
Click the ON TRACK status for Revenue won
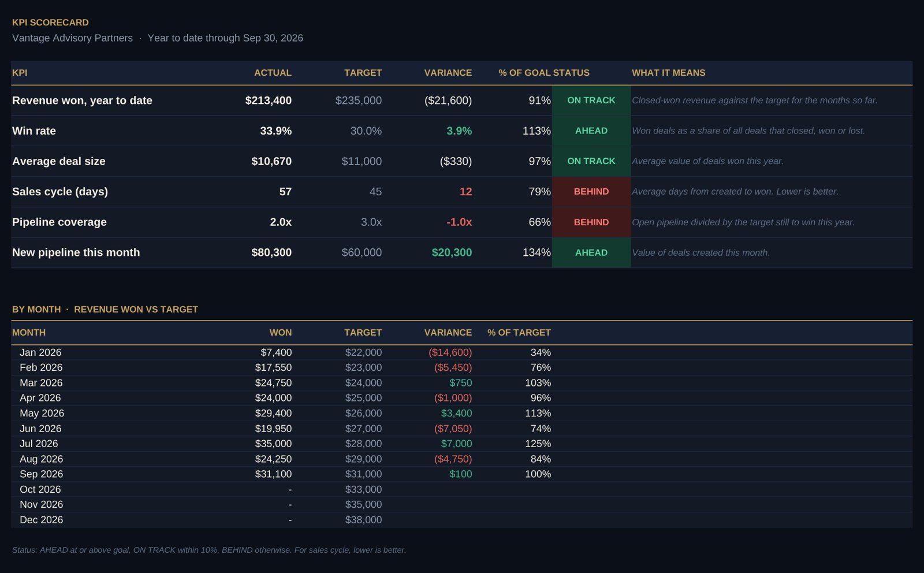pyautogui.click(x=591, y=101)
